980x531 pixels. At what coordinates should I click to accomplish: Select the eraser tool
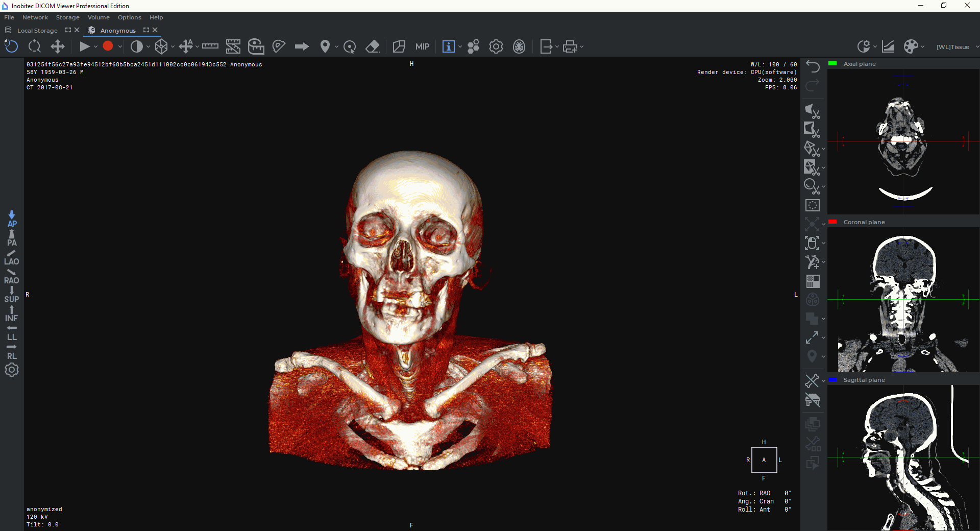point(373,46)
